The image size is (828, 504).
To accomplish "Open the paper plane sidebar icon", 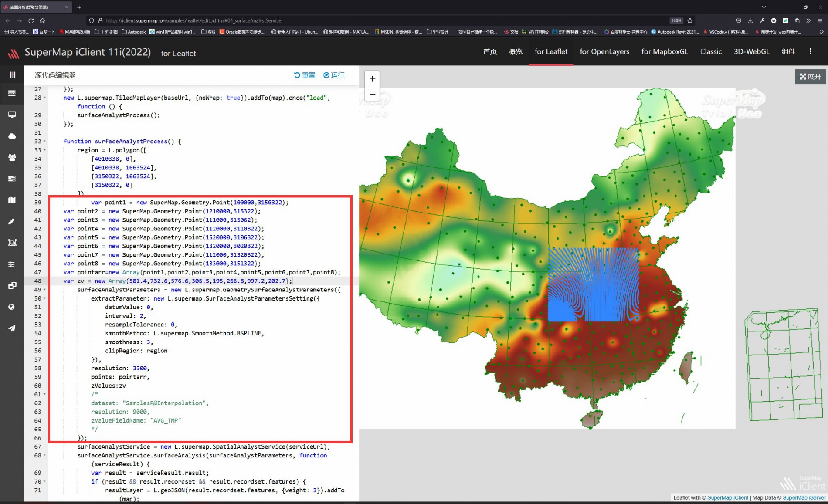I will coord(12,328).
